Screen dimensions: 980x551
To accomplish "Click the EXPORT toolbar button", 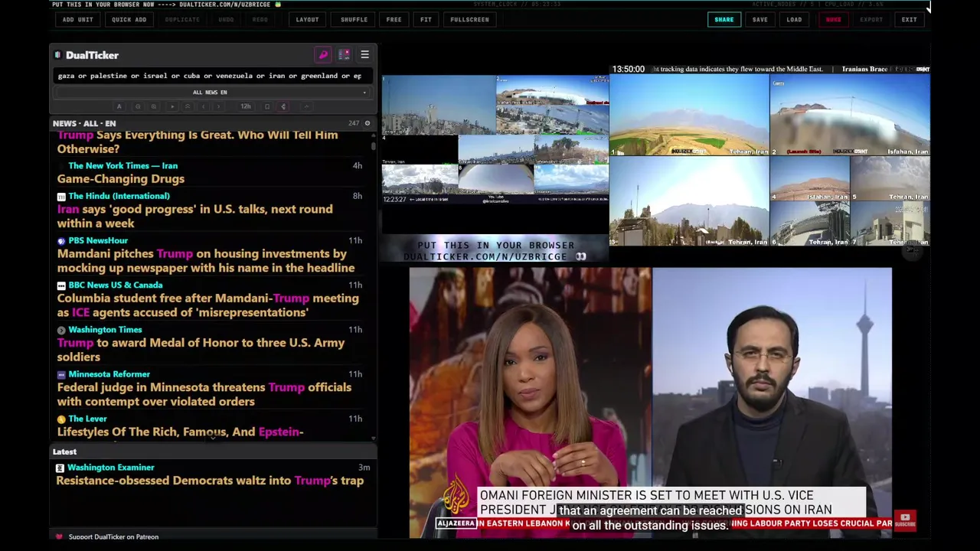I will pos(871,20).
